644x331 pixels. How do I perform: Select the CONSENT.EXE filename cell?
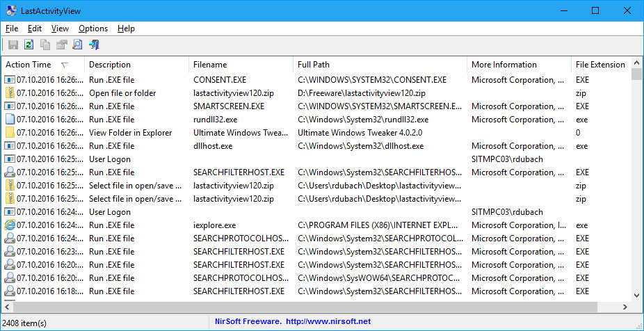[220, 80]
